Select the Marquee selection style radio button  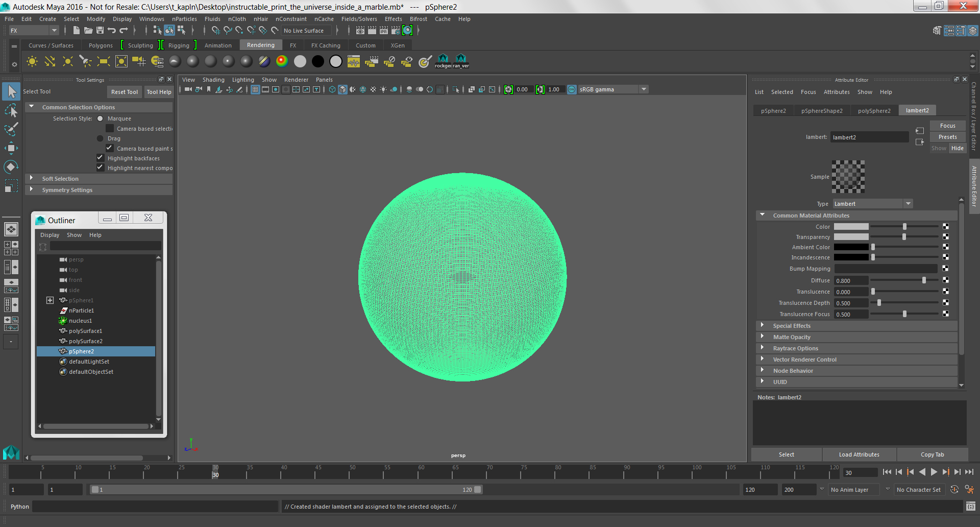pos(100,118)
